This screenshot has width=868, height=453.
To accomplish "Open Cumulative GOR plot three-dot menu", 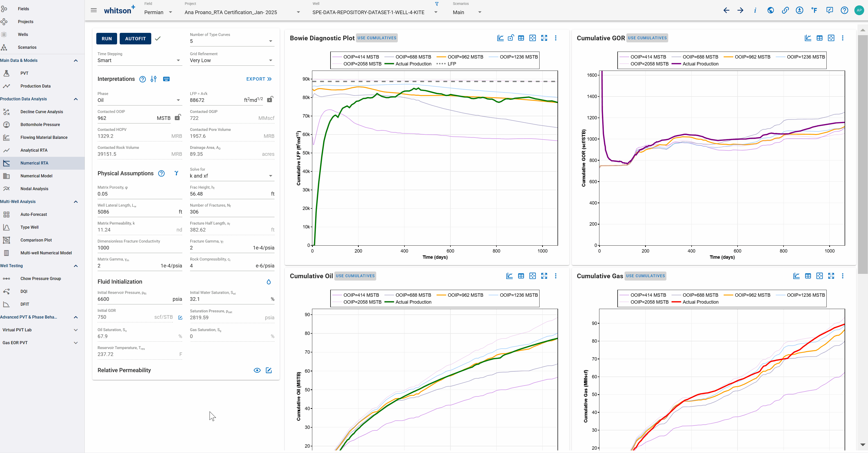I will 842,38.
